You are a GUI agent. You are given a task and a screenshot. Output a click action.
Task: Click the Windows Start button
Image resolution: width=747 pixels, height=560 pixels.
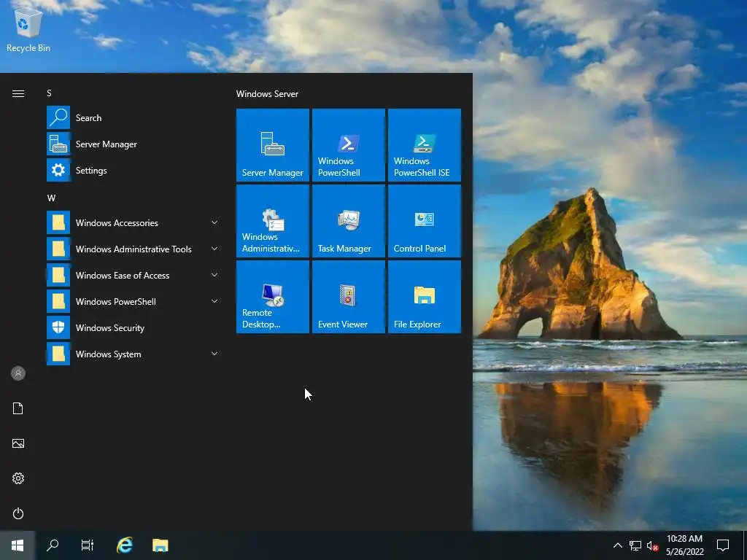pyautogui.click(x=18, y=545)
